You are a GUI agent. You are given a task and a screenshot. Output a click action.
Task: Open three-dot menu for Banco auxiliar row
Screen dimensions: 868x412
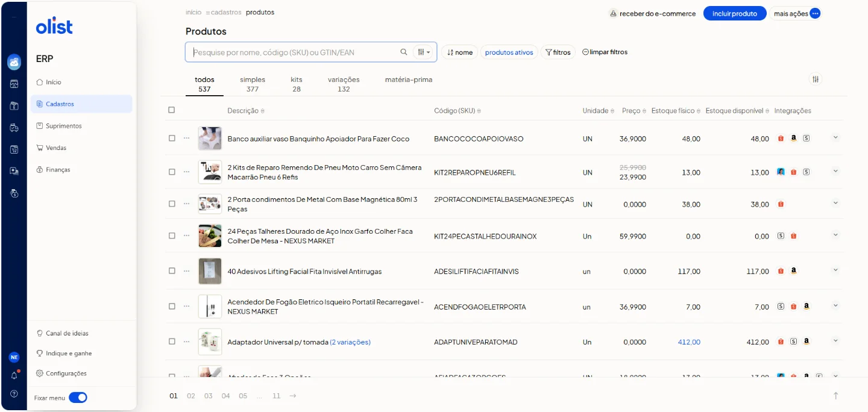(x=186, y=138)
